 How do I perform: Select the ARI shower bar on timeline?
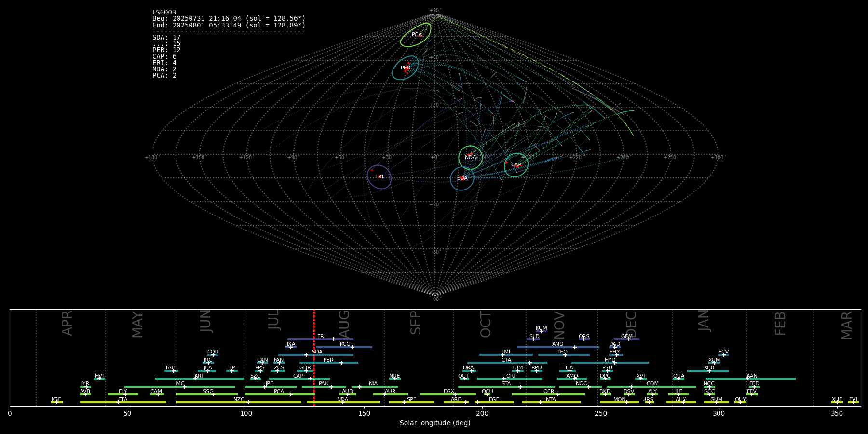tap(200, 379)
